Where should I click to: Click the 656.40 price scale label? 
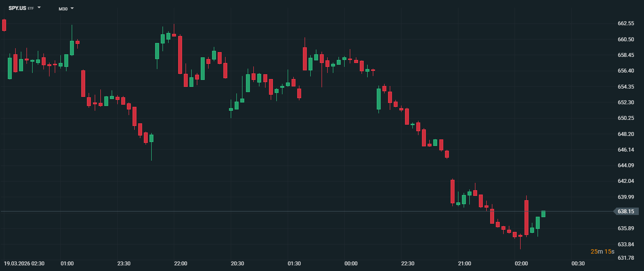coord(626,71)
